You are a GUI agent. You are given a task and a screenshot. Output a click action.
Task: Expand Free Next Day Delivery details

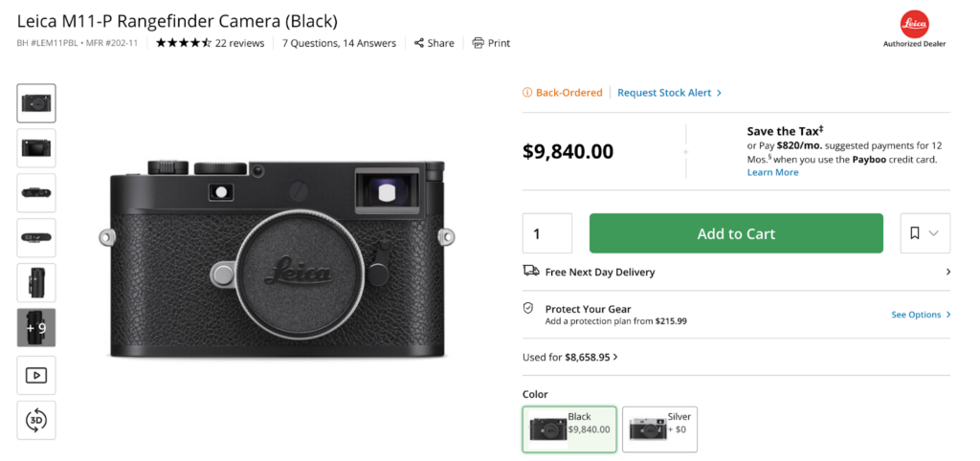coord(947,272)
